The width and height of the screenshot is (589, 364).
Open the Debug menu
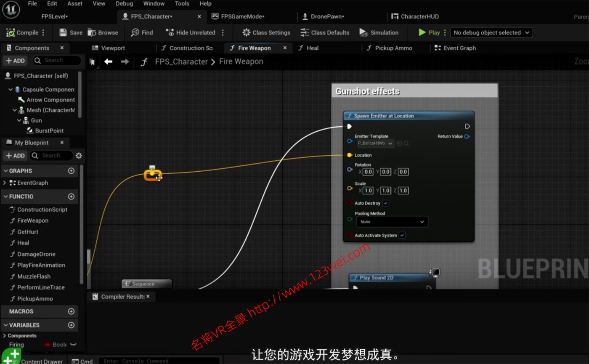pos(124,3)
